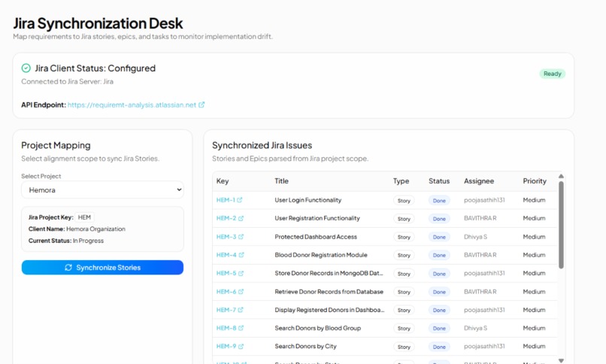Open the HEM-4 issue key link

[226, 255]
